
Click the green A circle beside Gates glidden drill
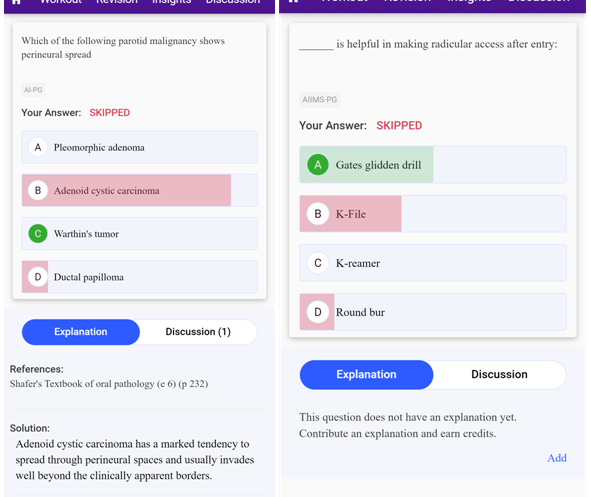click(x=318, y=165)
